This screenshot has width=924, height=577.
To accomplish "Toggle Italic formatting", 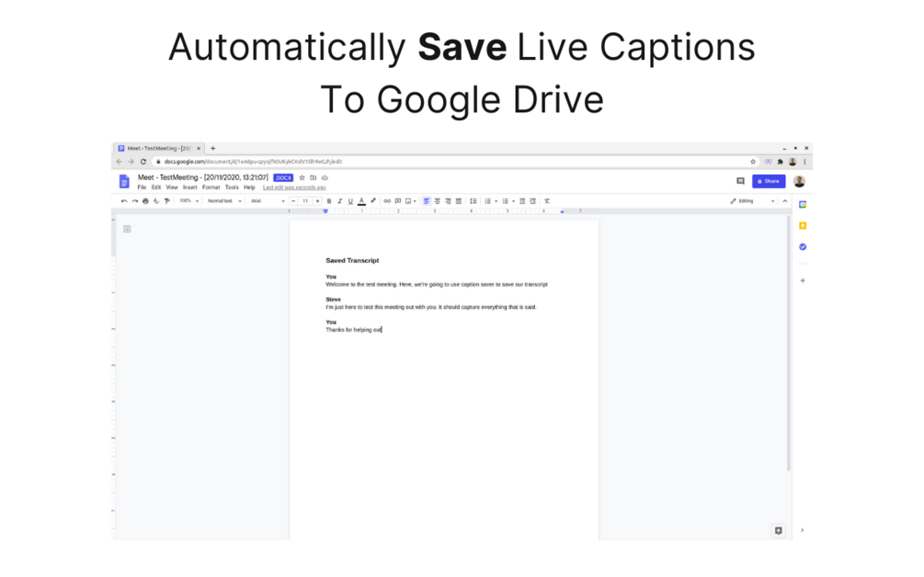I will [339, 201].
